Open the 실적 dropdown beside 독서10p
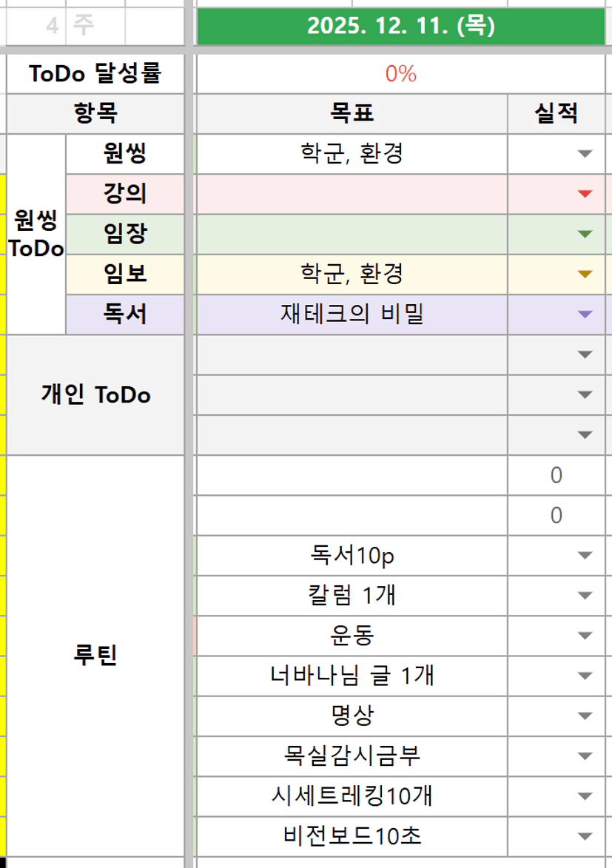The height and width of the screenshot is (868, 612). (x=585, y=556)
